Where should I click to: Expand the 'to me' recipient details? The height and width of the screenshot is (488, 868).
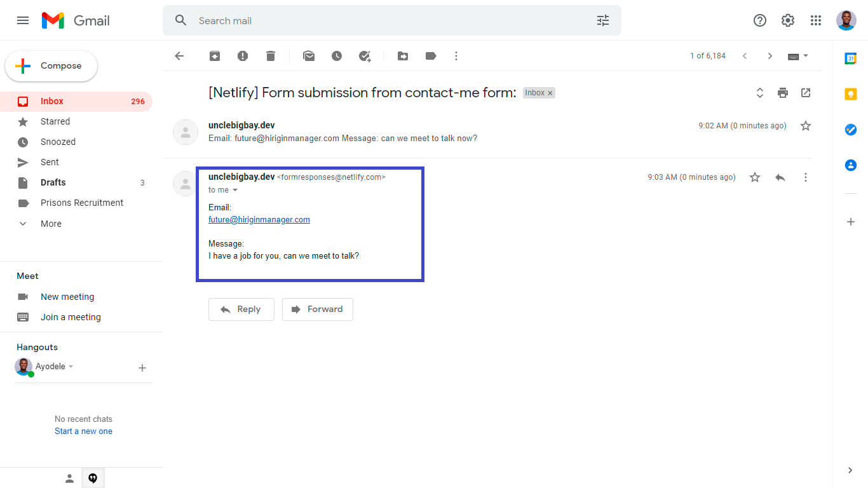(x=234, y=190)
